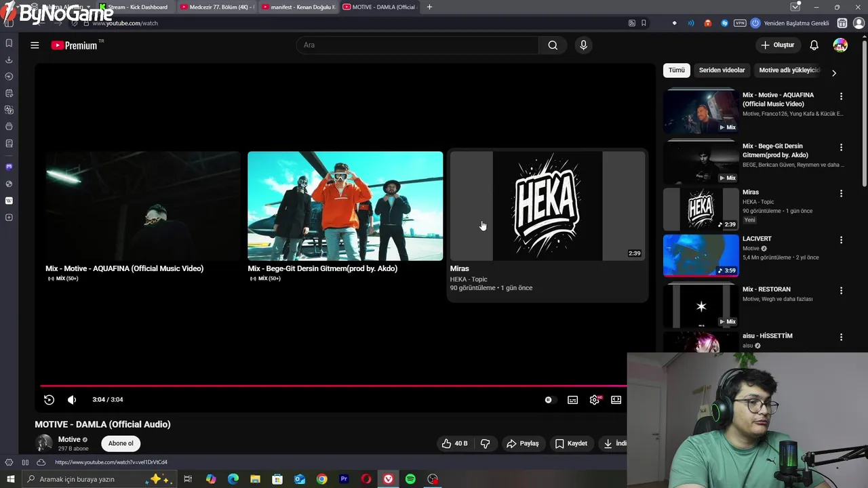868x488 pixels.
Task: Open page tiling in status bar
Action: [25, 462]
